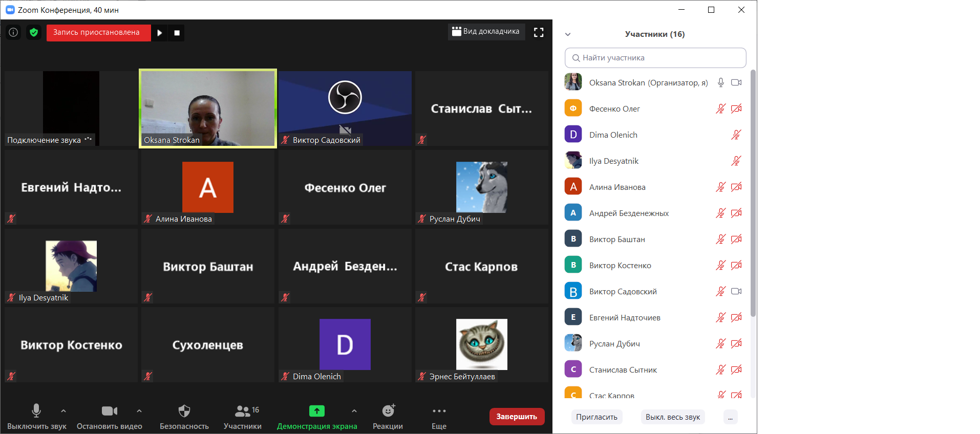
Task: Close the Zoom conference window
Action: click(741, 10)
